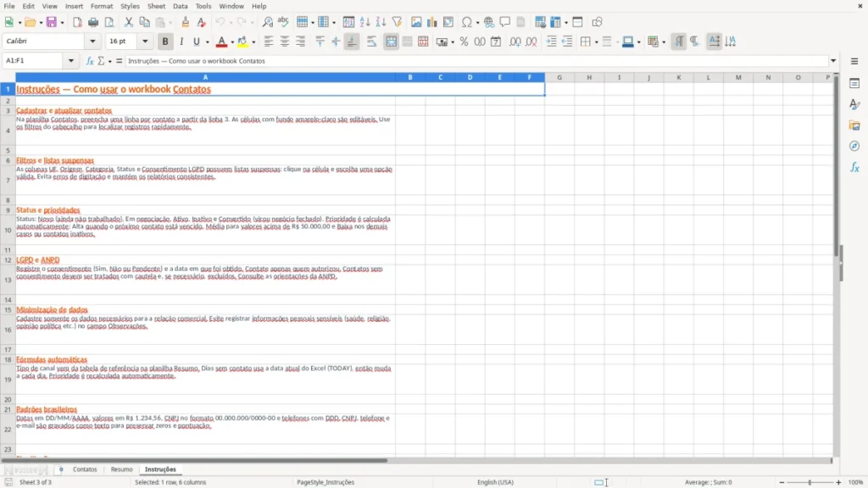Run the spelling check

[x=283, y=22]
